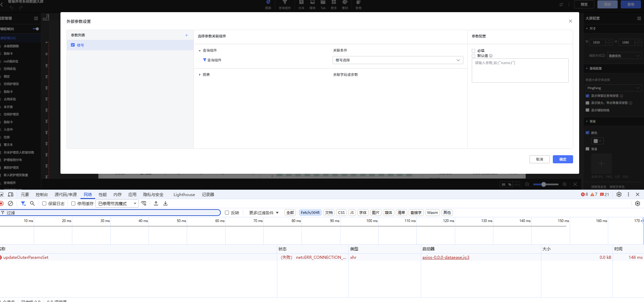644x302 pixels.
Task: Enable the 默认值 checkbox
Action: click(473, 56)
